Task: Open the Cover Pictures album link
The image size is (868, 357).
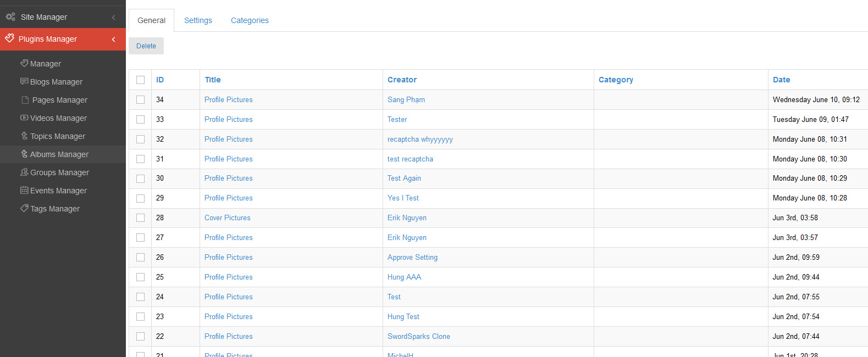Action: (x=227, y=217)
